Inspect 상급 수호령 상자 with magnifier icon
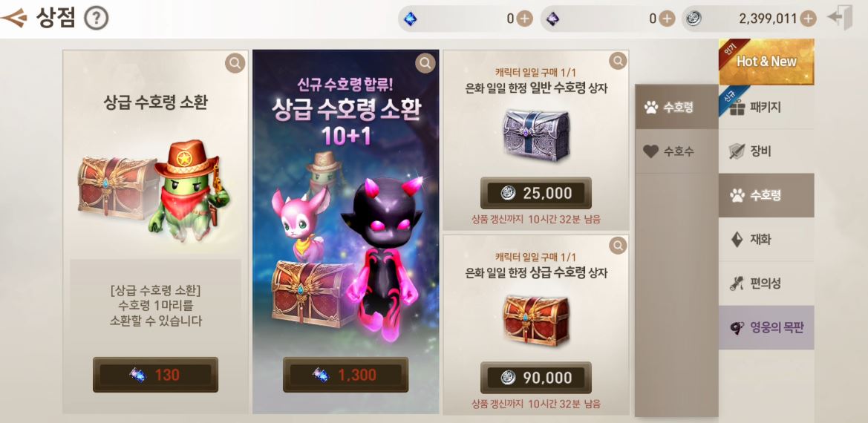Screen dimensions: 868x423 [618, 244]
